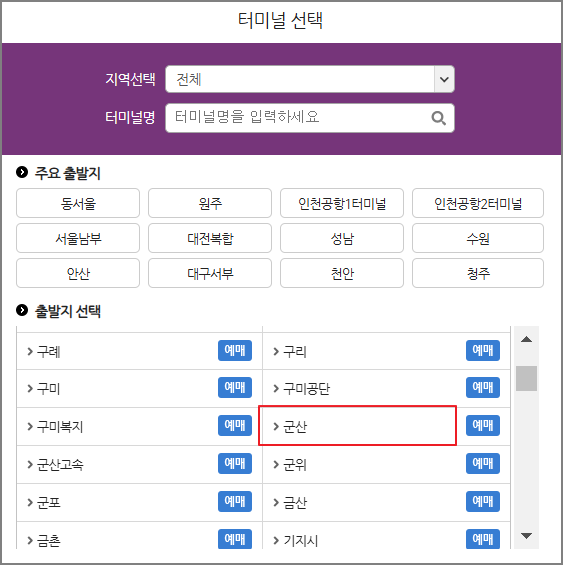The width and height of the screenshot is (563, 565).
Task: Select 청주 departure button
Action: coord(478,273)
